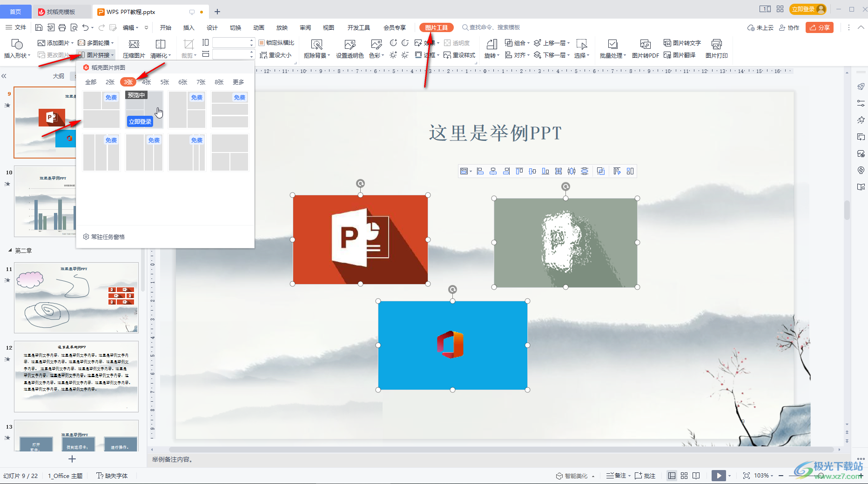Open 对齐 (Align) dropdown
This screenshot has height=484, width=868.
pos(518,55)
